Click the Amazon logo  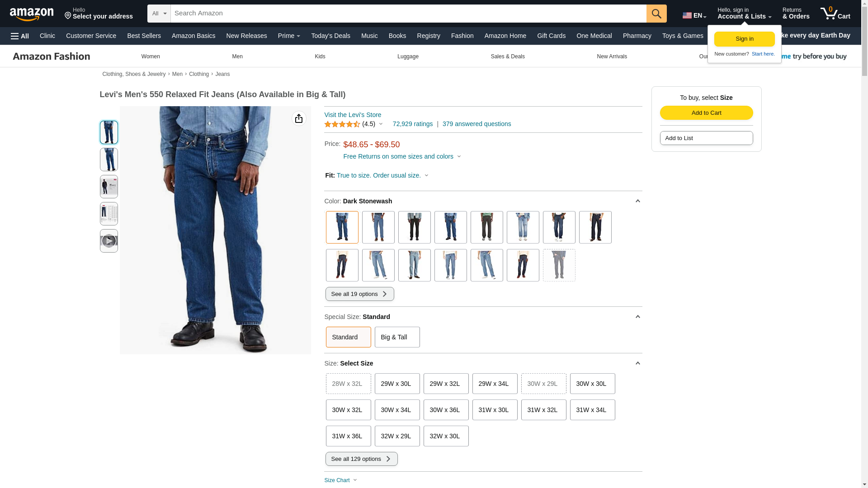[32, 14]
